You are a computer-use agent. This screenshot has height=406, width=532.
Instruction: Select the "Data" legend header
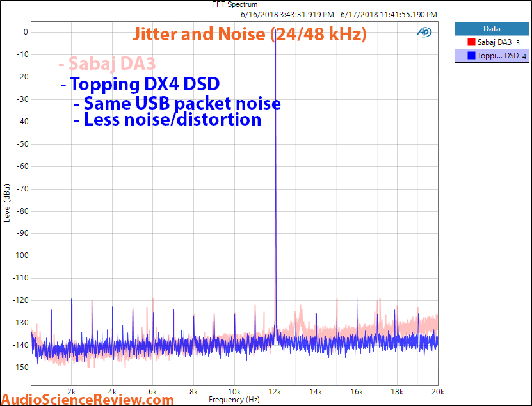[492, 29]
